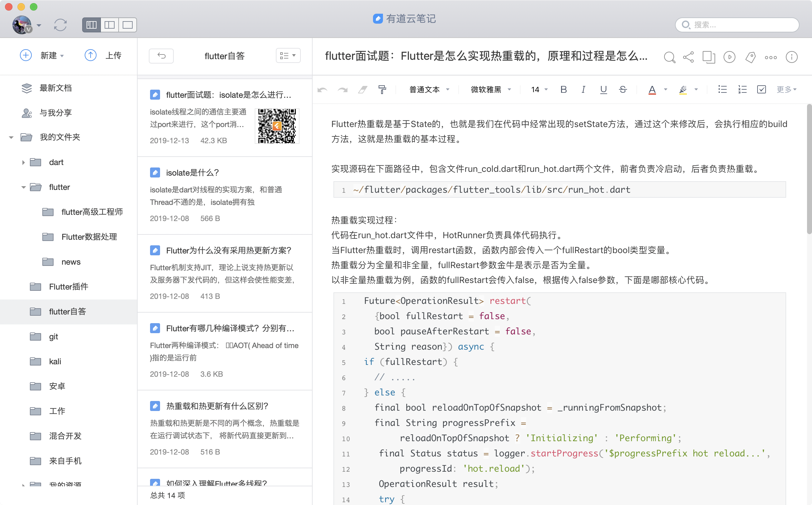The height and width of the screenshot is (505, 812).
Task: Create a new note with 新建
Action: (42, 55)
